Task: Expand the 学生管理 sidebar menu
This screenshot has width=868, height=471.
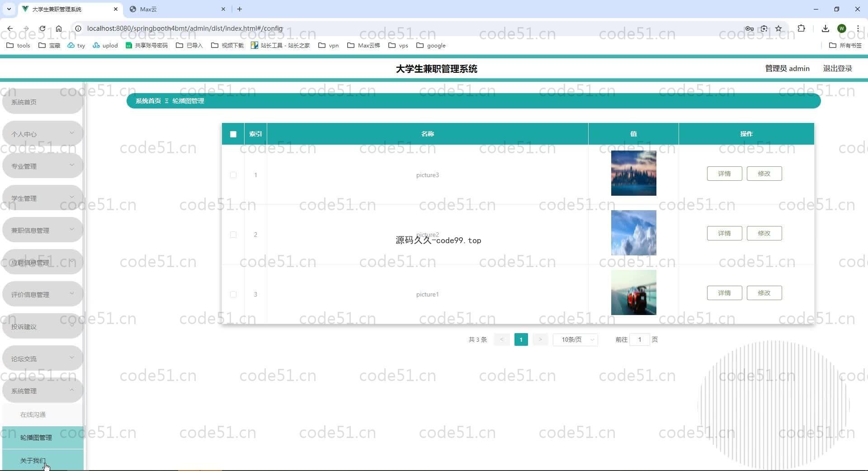Action: (x=42, y=198)
